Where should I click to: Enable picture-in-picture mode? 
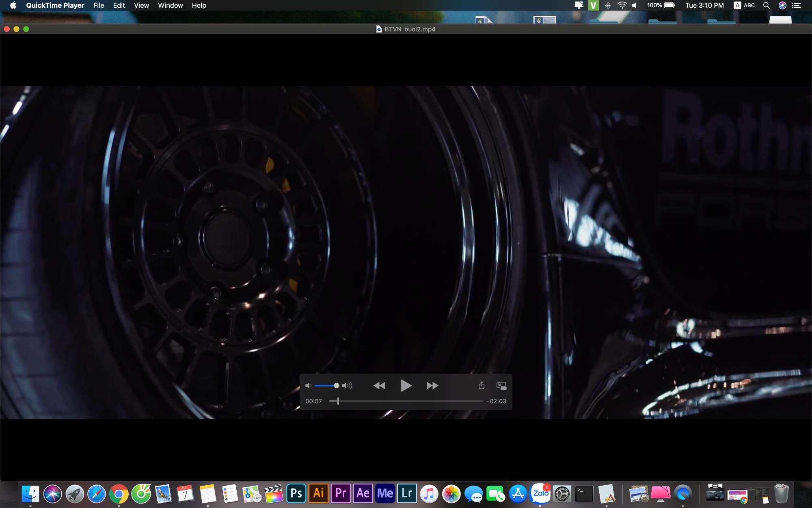pyautogui.click(x=501, y=386)
